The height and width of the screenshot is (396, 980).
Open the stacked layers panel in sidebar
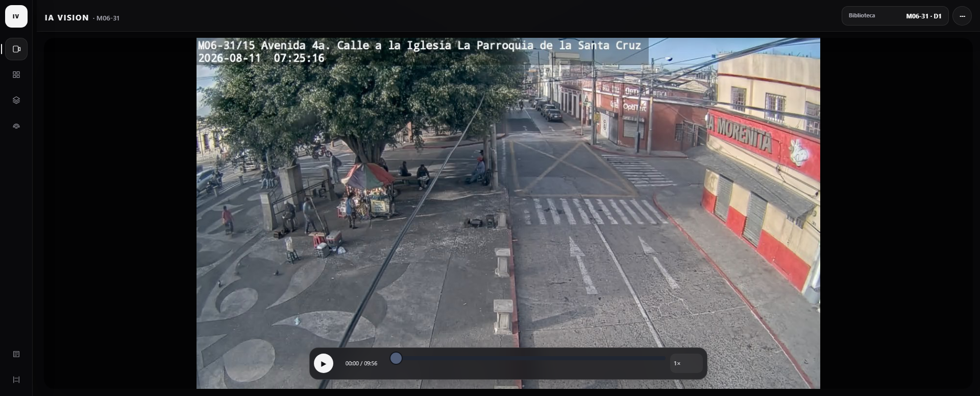(x=16, y=100)
